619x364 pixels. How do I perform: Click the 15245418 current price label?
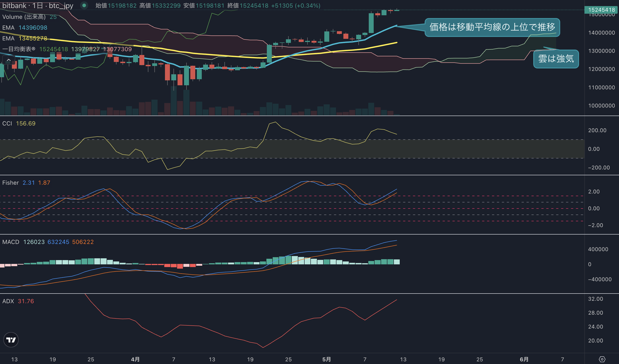click(601, 10)
